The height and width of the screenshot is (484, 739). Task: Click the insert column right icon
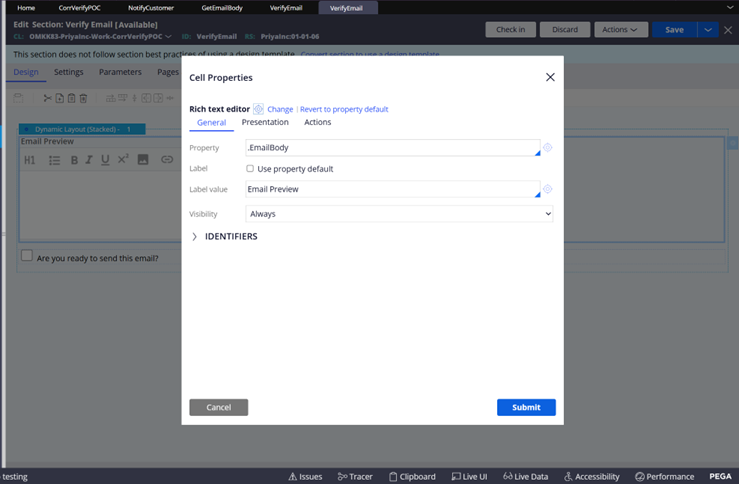click(158, 98)
